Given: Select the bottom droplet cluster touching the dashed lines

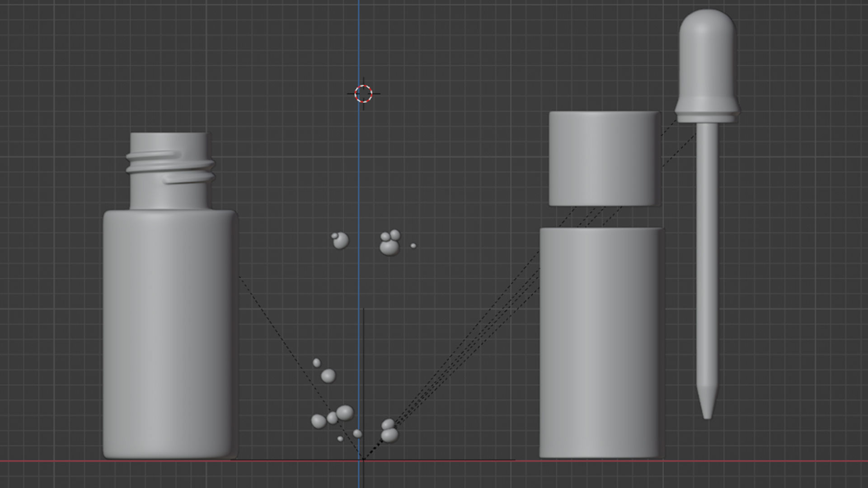Looking at the screenshot, I should [389, 431].
